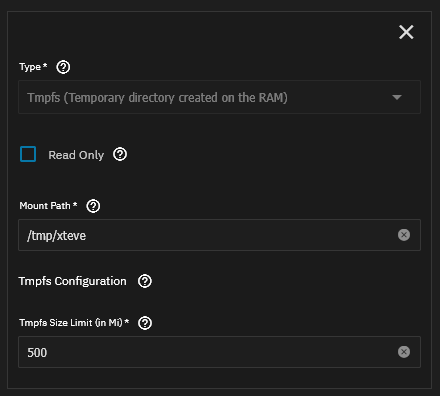
Task: Close the storage dialog with the X icon
Action: point(406,32)
